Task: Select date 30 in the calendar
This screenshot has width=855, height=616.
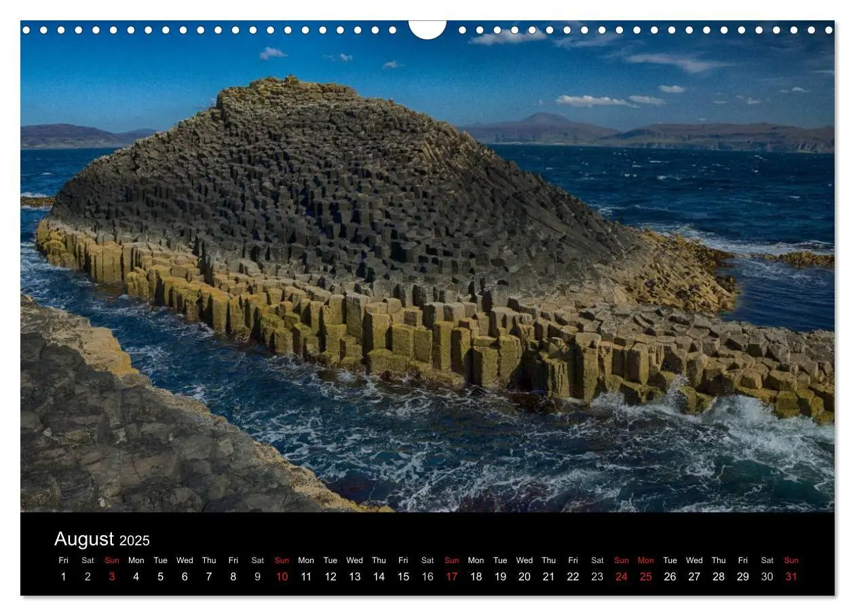Action: click(767, 577)
